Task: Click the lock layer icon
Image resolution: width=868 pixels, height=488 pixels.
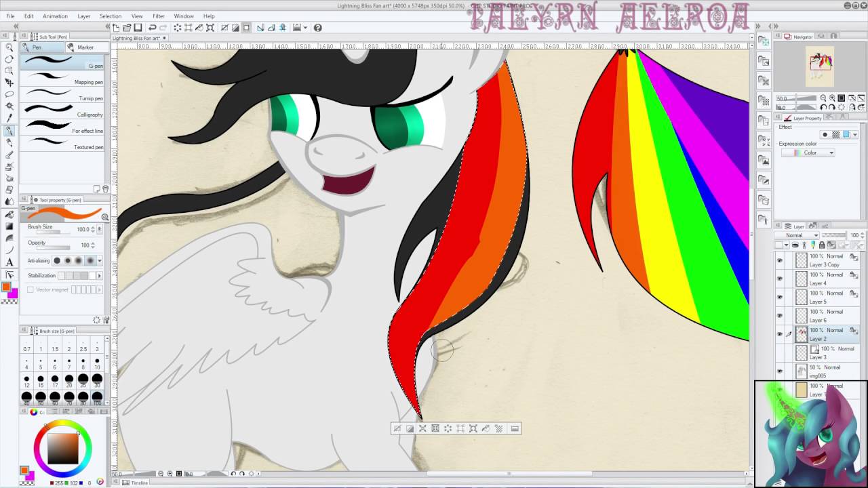Action: point(821,245)
